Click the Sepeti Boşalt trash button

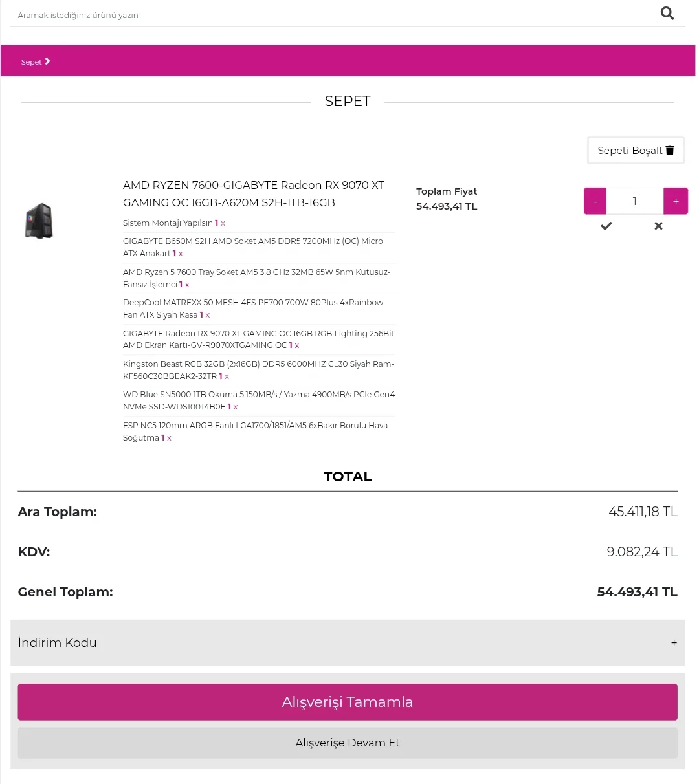635,151
